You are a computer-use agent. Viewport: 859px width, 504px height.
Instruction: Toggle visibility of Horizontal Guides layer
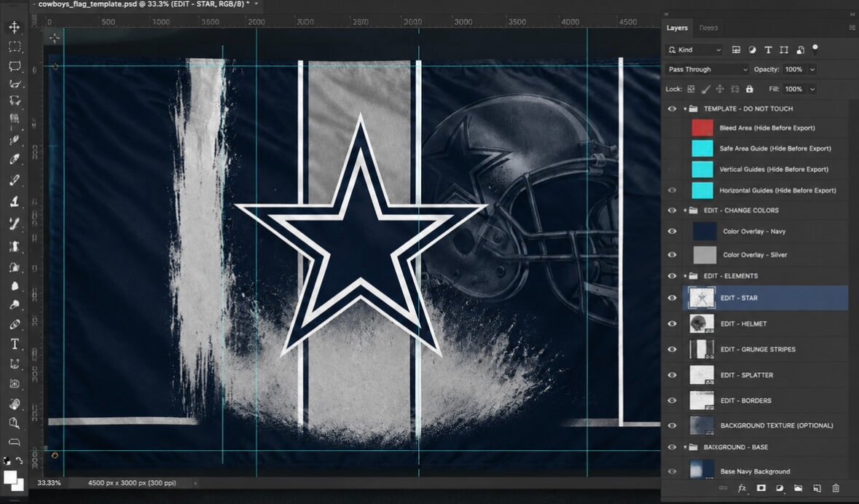pos(672,190)
